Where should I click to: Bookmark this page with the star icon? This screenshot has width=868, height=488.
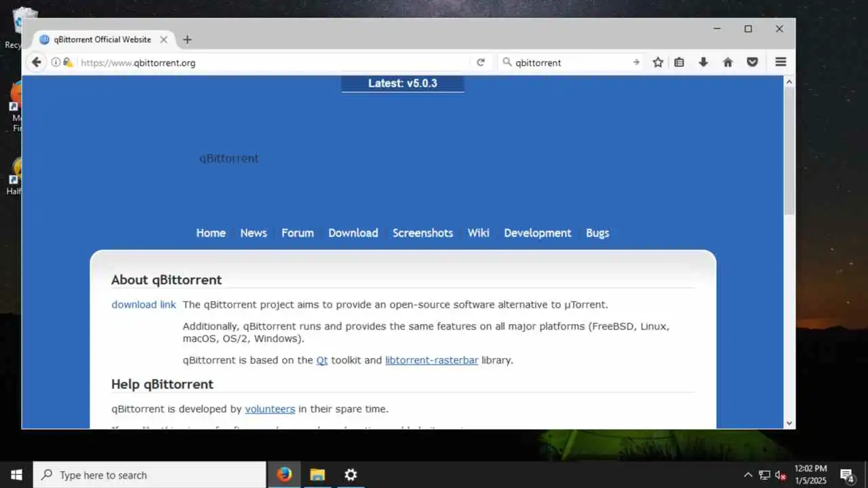click(658, 62)
